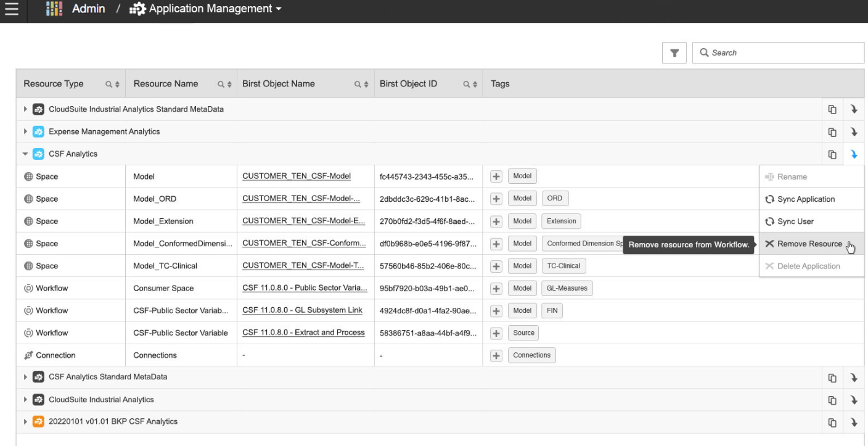Click the Conformed Dimension tag
The height and width of the screenshot is (446, 868).
tap(583, 244)
